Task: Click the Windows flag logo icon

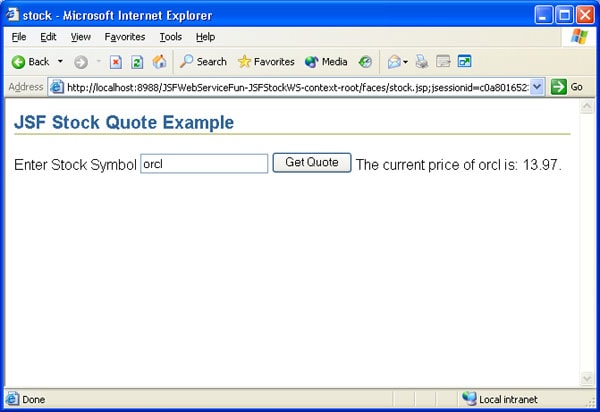Action: coord(579,37)
